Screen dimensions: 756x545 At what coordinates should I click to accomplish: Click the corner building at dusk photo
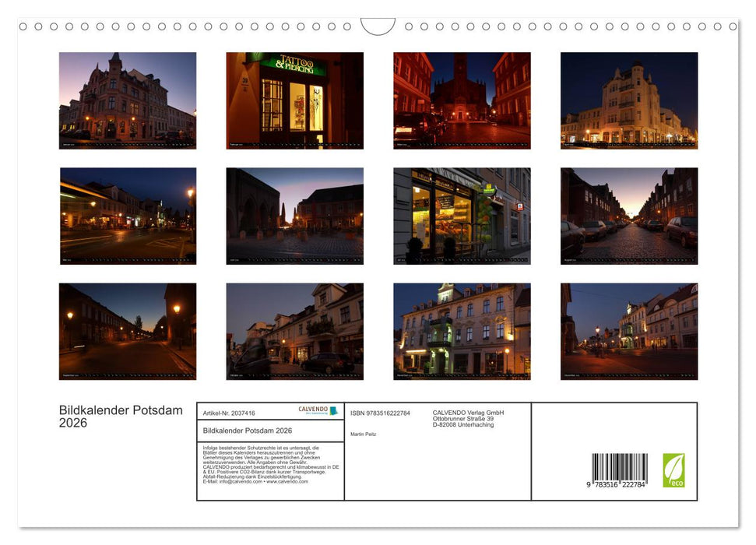pyautogui.click(x=628, y=100)
